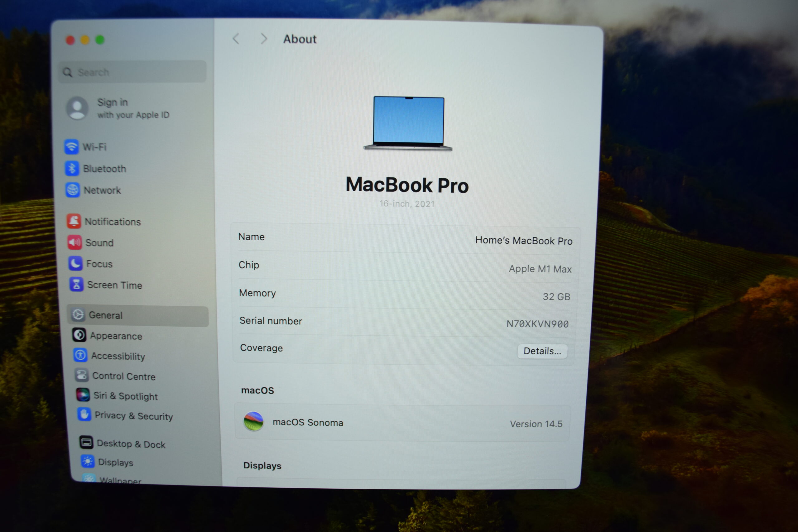Go back with the left chevron
Screen dimensions: 798x532
coord(236,39)
